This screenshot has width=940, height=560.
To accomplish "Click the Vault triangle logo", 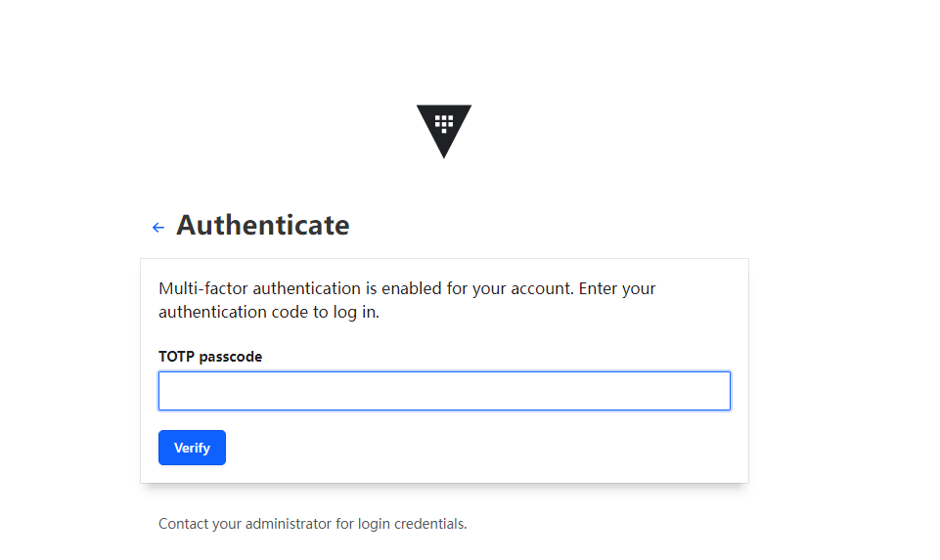I will point(444,131).
